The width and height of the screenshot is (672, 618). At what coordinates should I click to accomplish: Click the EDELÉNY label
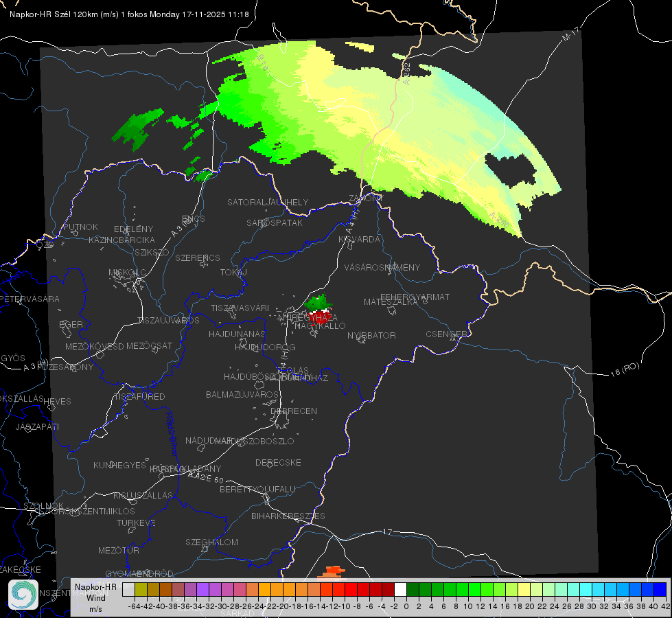click(134, 229)
